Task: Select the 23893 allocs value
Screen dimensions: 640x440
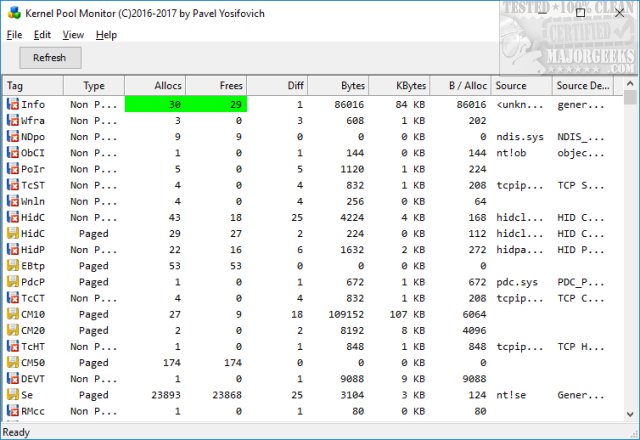Action: pyautogui.click(x=166, y=395)
